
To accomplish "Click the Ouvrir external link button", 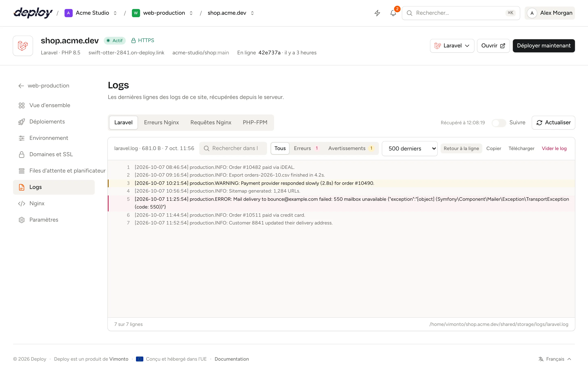I will click(493, 46).
